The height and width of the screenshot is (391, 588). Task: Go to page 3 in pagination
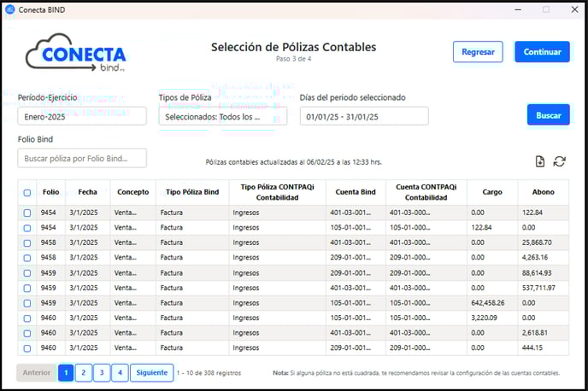(x=102, y=373)
